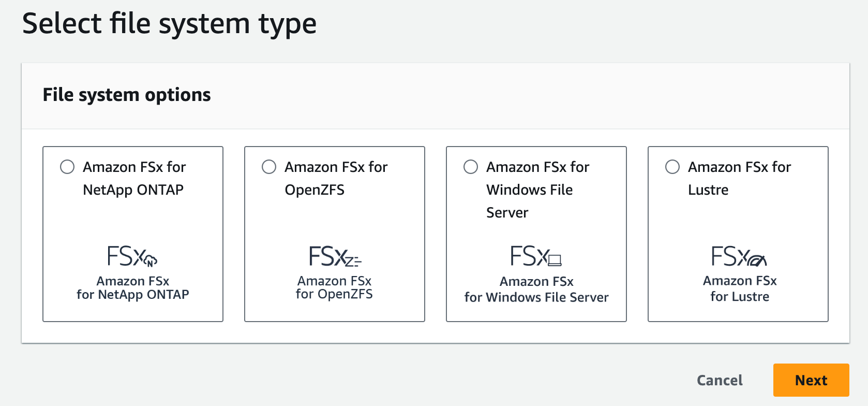Select the Amazon FSx for OpenZFS card
This screenshot has height=406, width=868.
coord(334,234)
